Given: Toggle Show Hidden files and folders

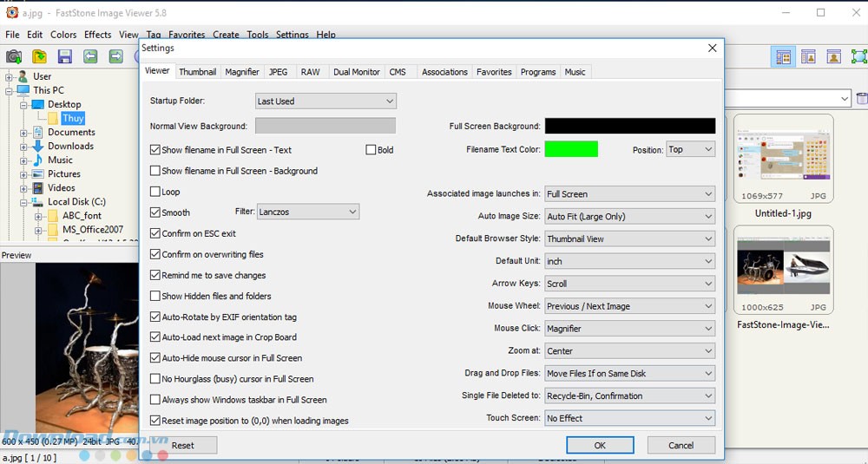Looking at the screenshot, I should [155, 296].
